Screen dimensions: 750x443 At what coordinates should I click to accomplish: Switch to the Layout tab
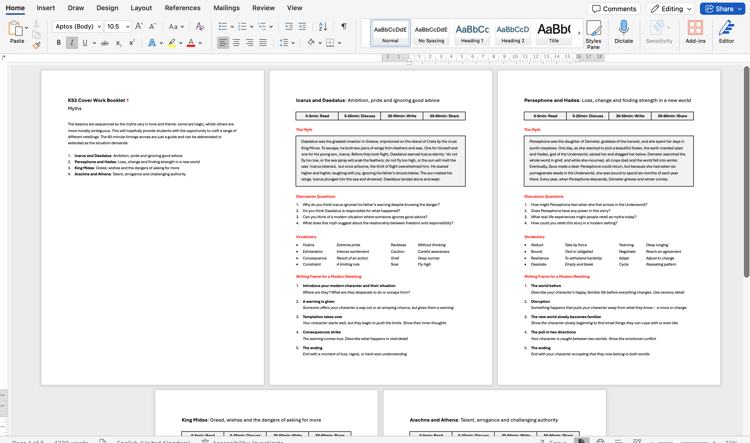(141, 8)
